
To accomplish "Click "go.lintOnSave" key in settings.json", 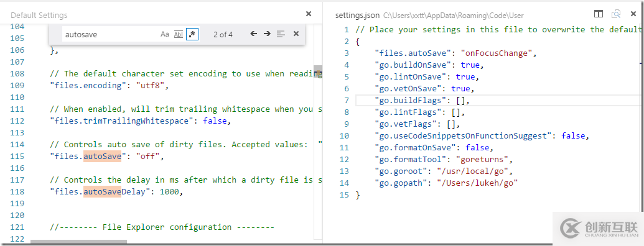I will (x=410, y=76).
